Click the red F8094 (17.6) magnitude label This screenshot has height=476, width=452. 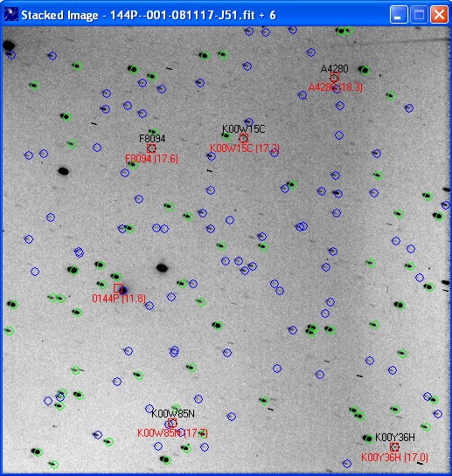[x=151, y=159]
